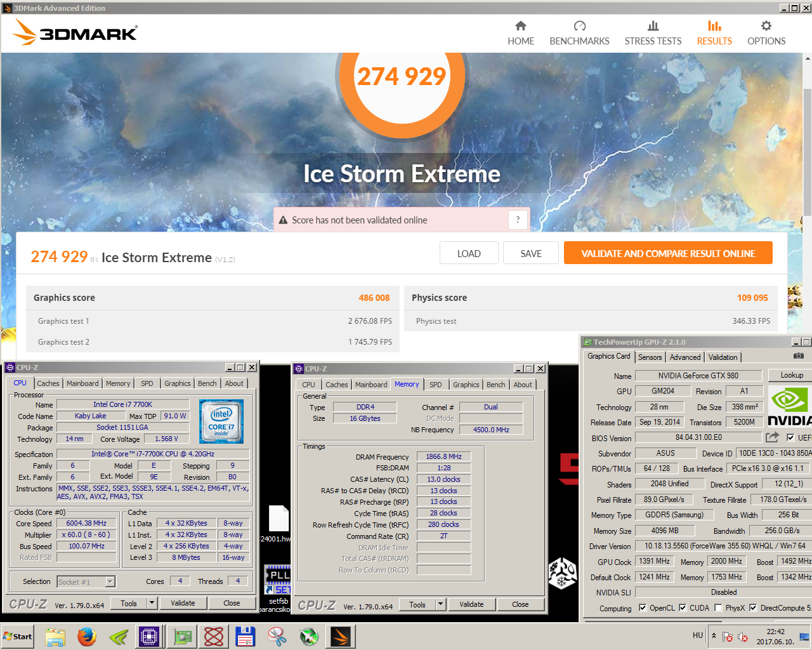Click the LOAD button
The width and height of the screenshot is (812, 650).
(469, 253)
